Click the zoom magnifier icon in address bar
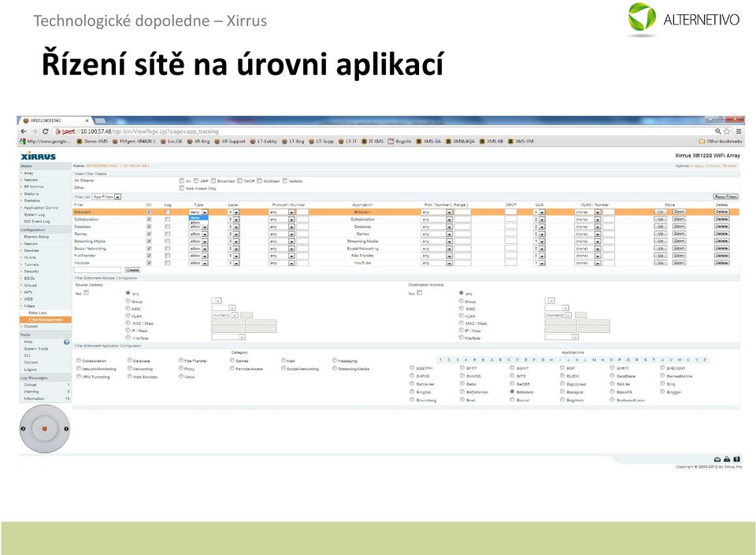Viewport: 756px width, 555px height. coord(718,131)
